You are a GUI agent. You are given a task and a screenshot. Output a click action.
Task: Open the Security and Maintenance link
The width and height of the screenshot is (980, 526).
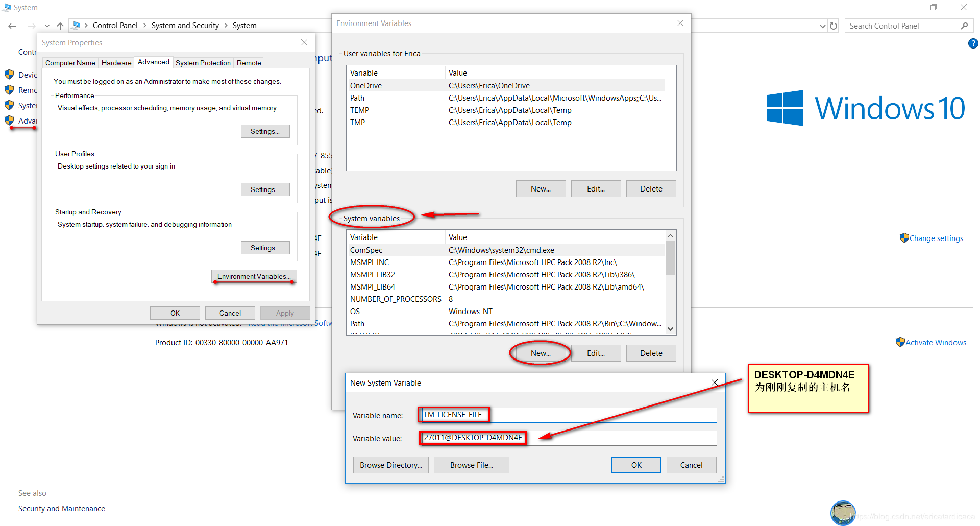point(62,508)
